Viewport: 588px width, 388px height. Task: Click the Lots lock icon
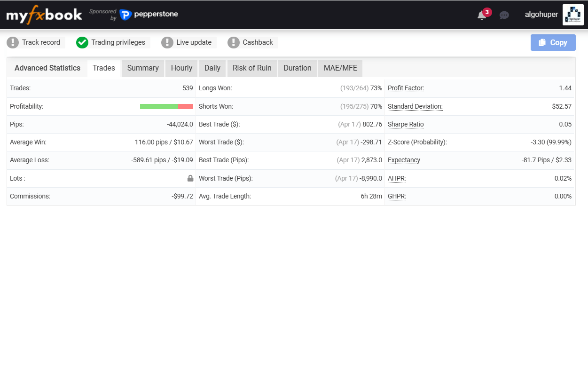pyautogui.click(x=190, y=178)
